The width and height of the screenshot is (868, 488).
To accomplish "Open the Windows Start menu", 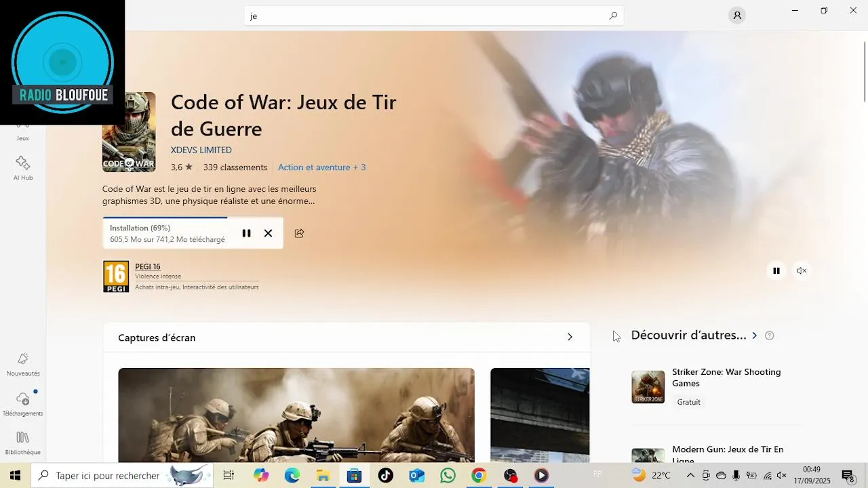I will tap(15, 476).
